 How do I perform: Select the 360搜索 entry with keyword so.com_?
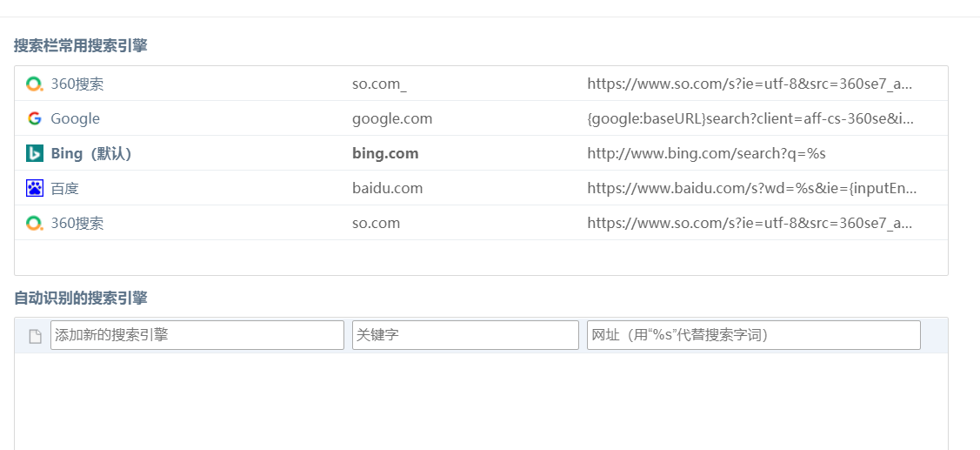[77, 84]
